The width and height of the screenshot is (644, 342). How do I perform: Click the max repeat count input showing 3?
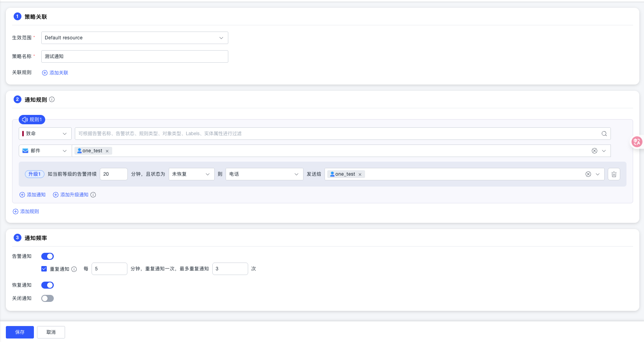coord(230,269)
